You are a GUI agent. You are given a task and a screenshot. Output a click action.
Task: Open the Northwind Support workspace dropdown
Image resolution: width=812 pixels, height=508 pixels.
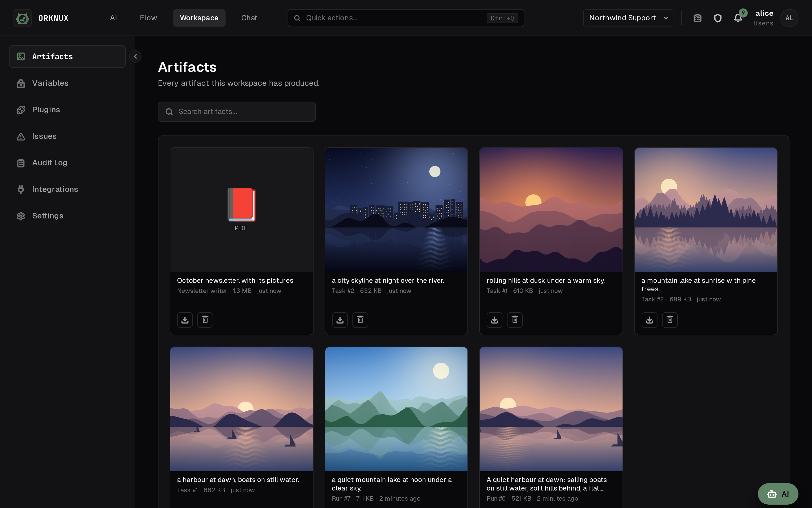coord(628,18)
